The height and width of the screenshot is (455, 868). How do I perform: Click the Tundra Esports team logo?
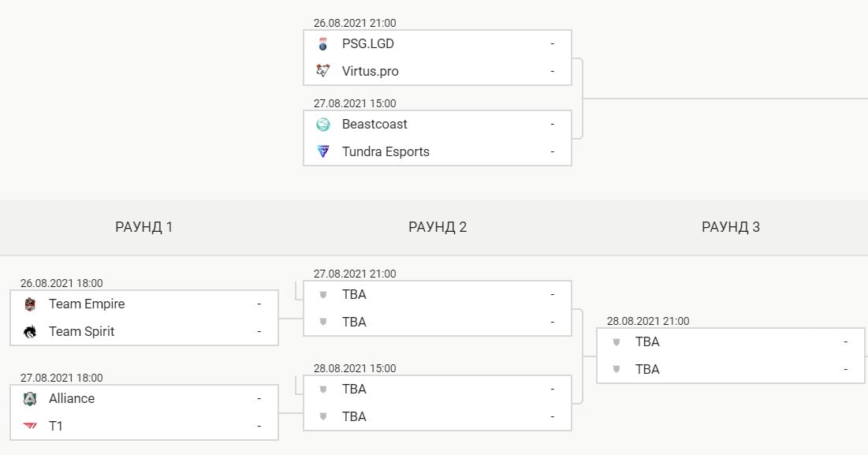[322, 151]
